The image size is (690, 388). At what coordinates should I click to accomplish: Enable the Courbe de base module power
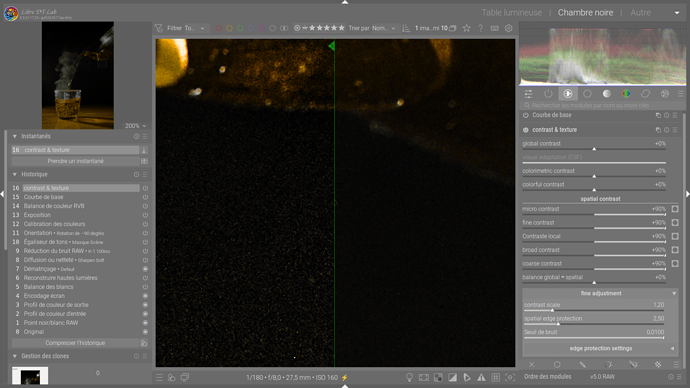[526, 115]
